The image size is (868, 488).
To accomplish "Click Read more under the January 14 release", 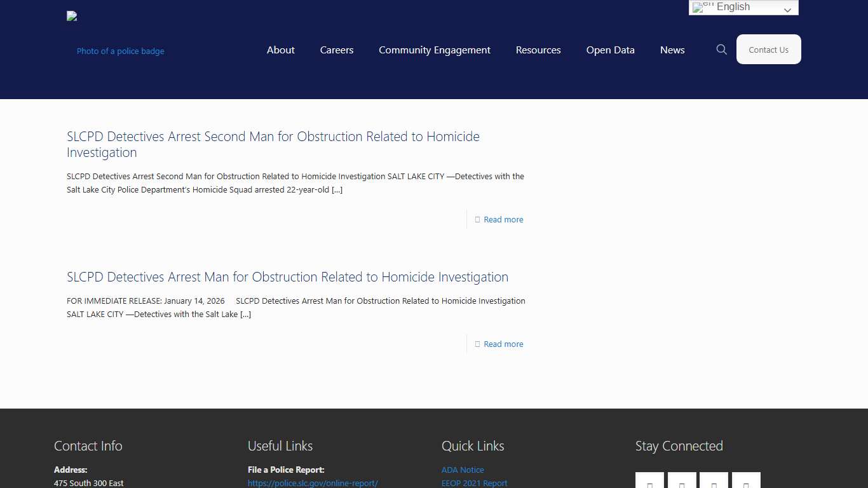I will point(503,344).
